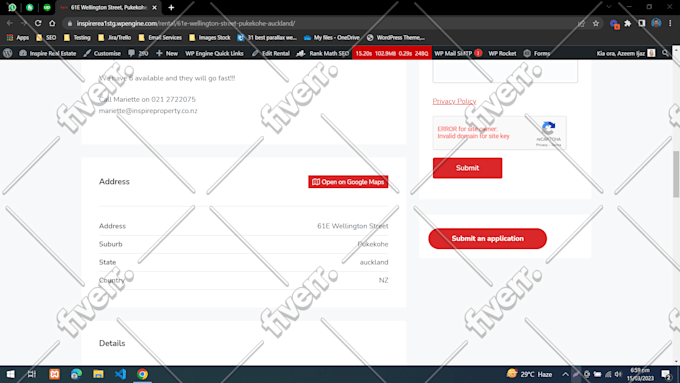680x383 pixels.
Task: Open the Customise admin bar item
Action: pyautogui.click(x=102, y=53)
